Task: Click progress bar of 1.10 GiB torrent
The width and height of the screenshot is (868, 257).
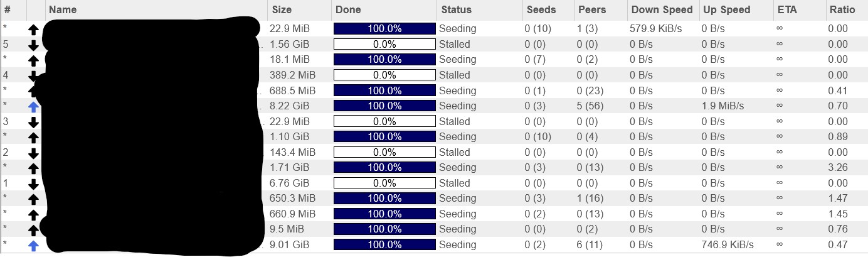Action: (x=384, y=136)
